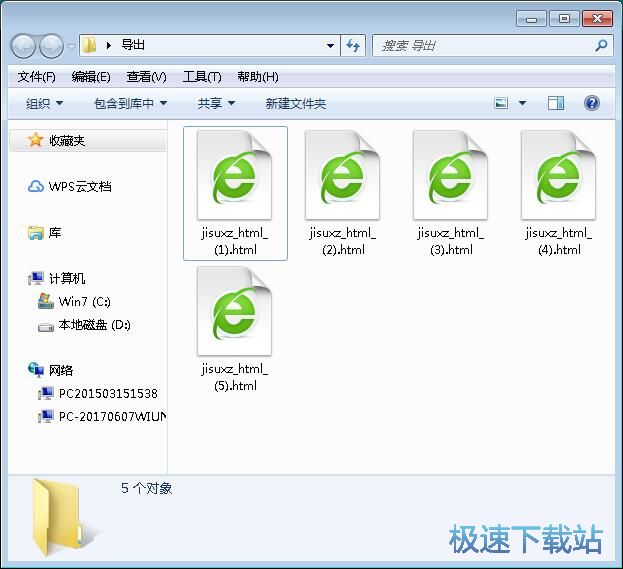Screen dimensions: 623x569
Task: Select the jisuxz_html_(4).html file icon
Action: point(559,175)
